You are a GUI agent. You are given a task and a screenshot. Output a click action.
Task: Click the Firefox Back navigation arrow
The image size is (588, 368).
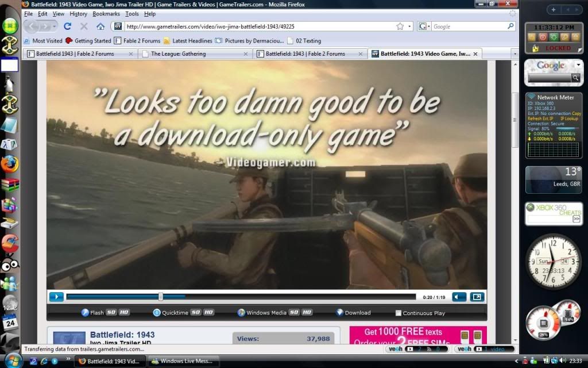click(32, 26)
